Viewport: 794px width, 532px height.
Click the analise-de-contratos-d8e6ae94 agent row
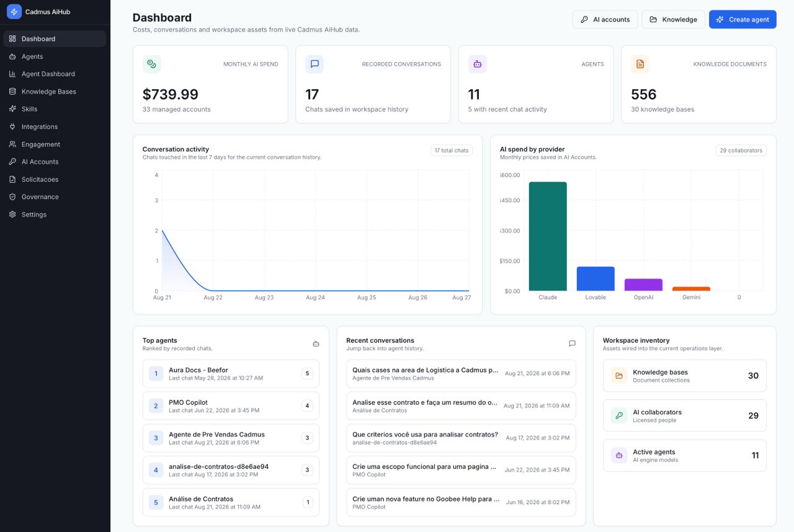click(x=231, y=471)
